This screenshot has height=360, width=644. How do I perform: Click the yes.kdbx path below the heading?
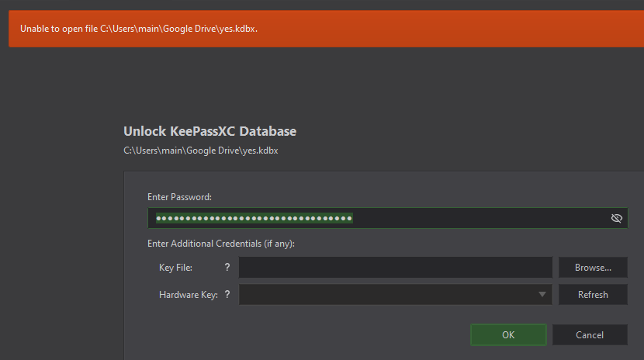[x=200, y=151]
